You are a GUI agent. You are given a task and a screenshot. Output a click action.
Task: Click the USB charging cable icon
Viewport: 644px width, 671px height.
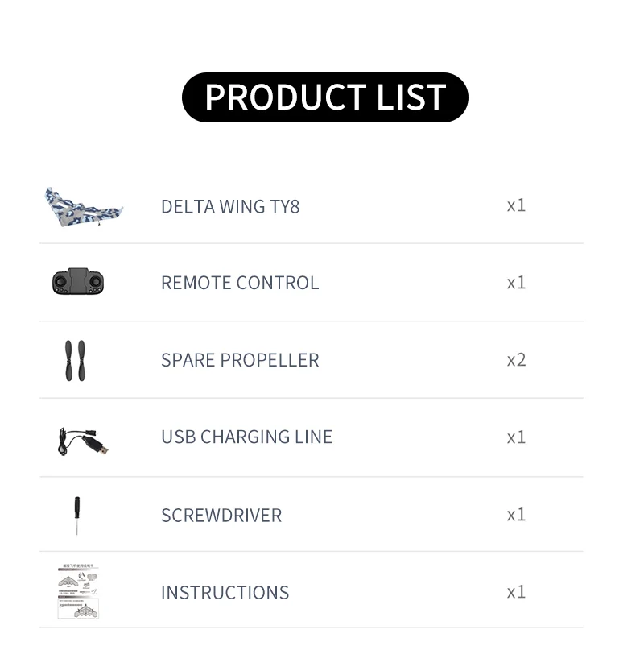click(83, 441)
